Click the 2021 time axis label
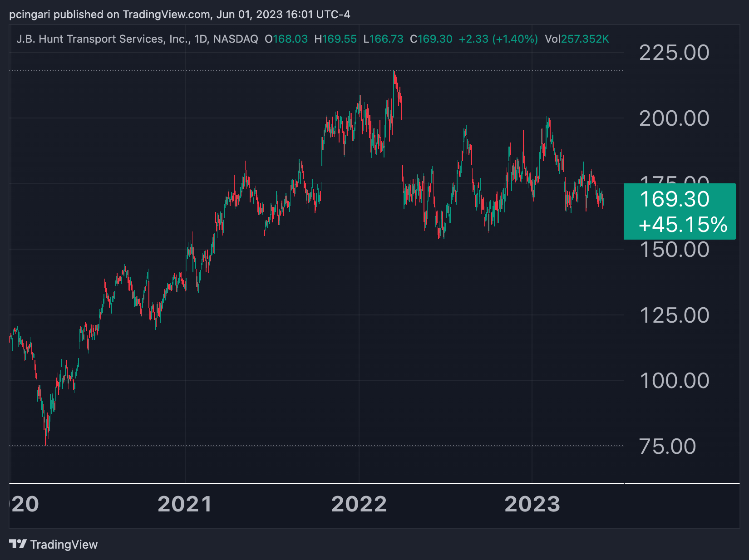 (185, 505)
